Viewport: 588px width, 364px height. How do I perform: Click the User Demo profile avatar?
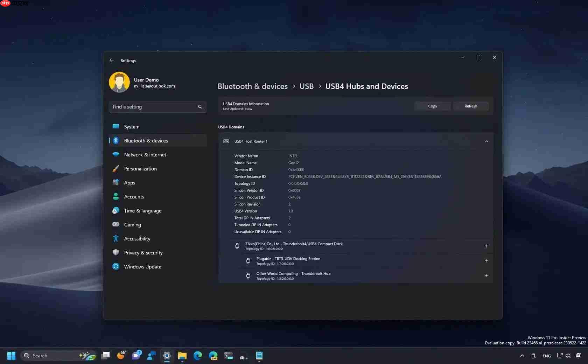(x=119, y=82)
